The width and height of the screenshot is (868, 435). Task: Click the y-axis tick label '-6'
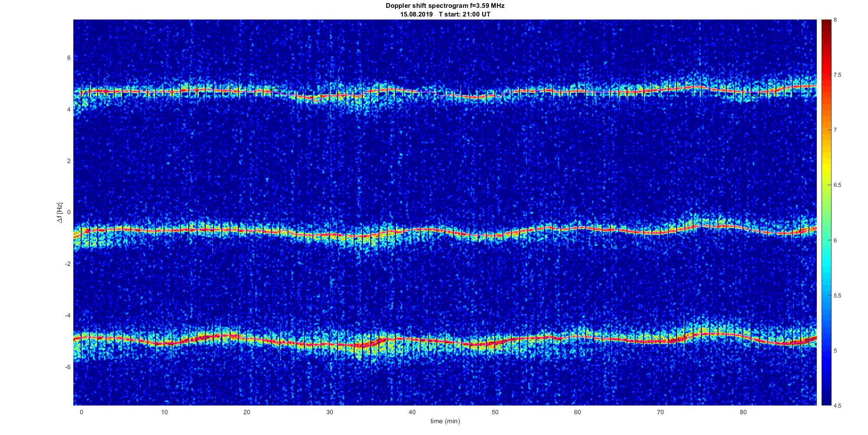click(x=68, y=367)
